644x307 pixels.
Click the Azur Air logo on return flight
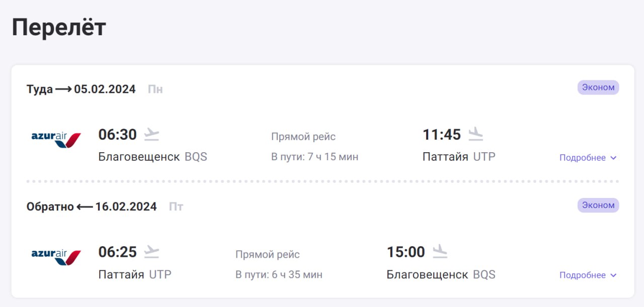tap(56, 257)
